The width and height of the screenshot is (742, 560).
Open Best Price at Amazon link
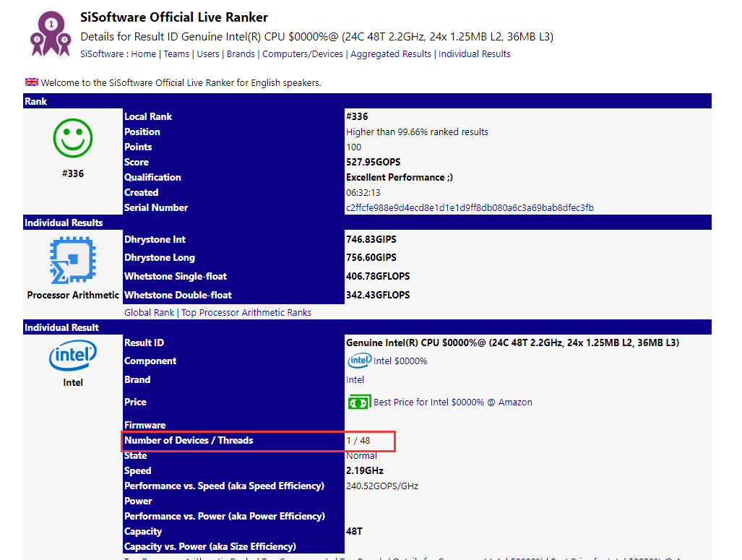coord(453,402)
